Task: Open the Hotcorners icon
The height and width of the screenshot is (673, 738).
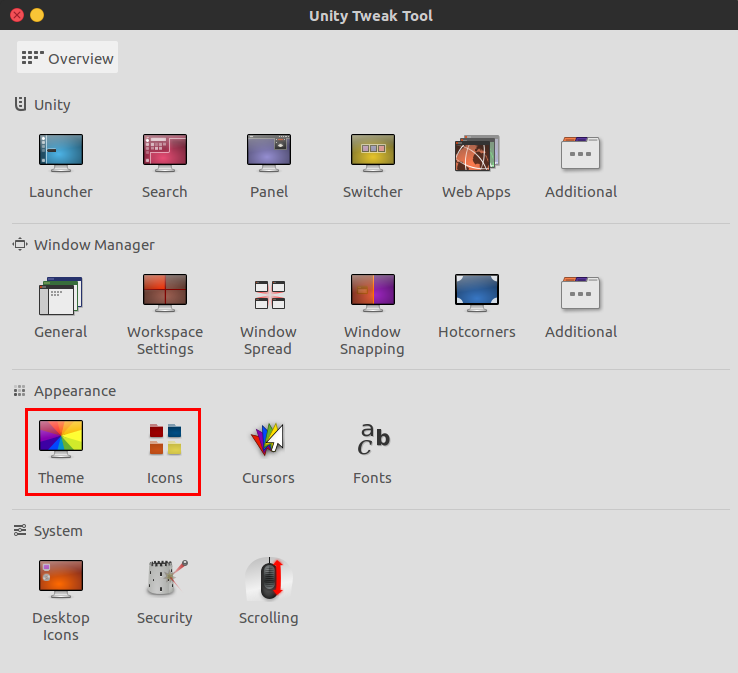Action: [x=476, y=293]
